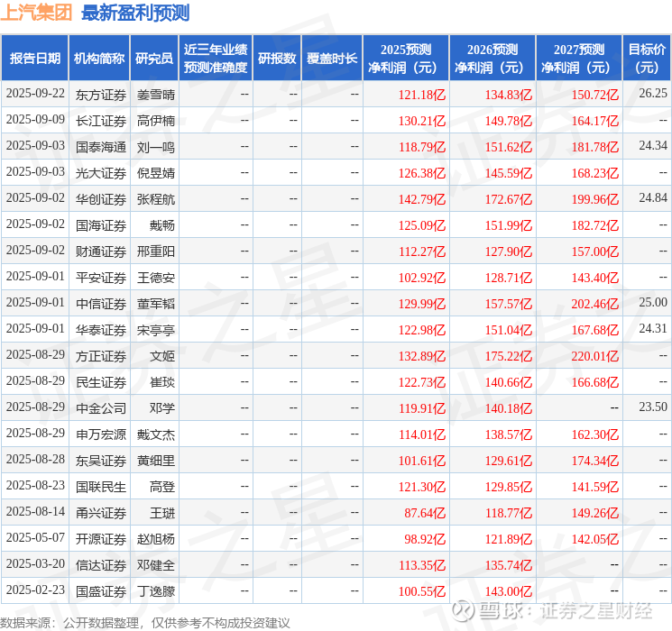The width and height of the screenshot is (672, 631).
Task: Select 华创证券 institution cell
Action: pyautogui.click(x=101, y=199)
